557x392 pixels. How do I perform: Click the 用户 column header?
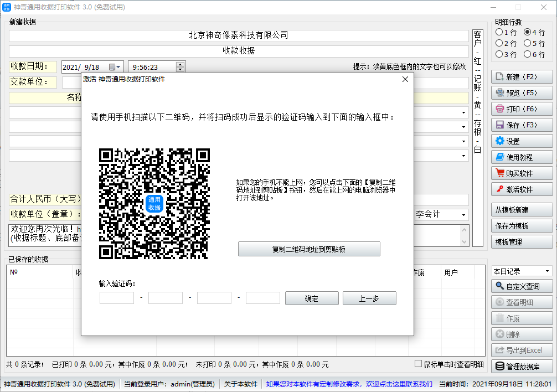click(458, 272)
